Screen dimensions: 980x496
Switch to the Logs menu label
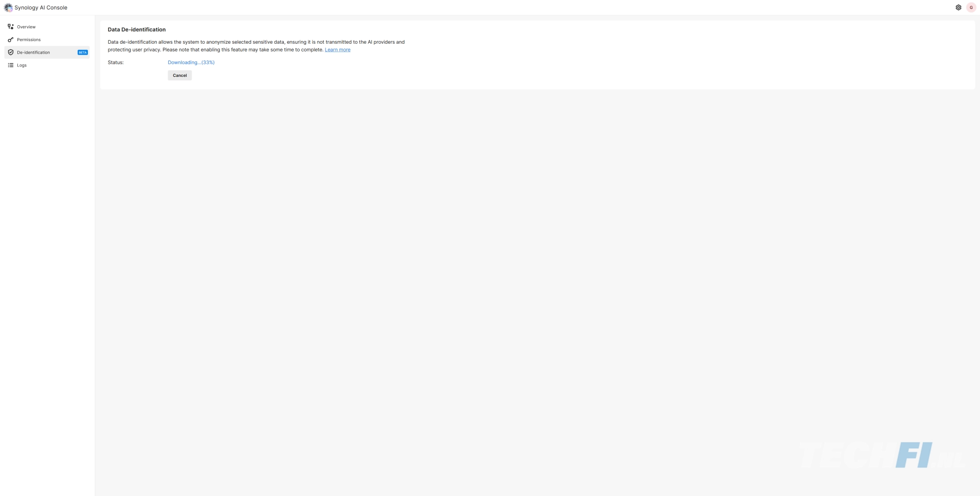click(22, 65)
